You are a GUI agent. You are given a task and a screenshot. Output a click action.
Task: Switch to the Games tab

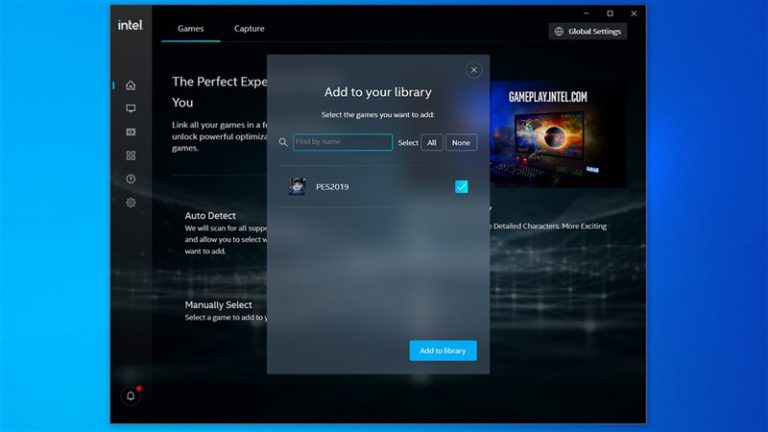click(190, 29)
